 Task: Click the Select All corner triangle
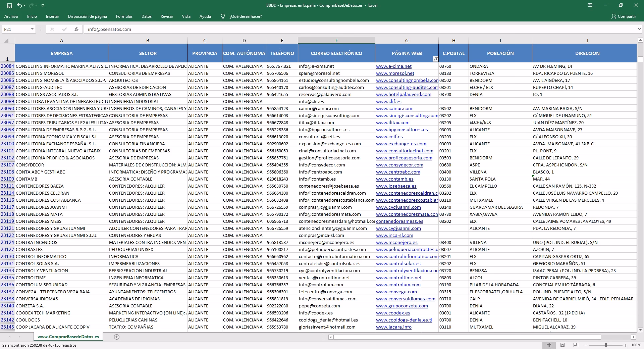tap(7, 41)
